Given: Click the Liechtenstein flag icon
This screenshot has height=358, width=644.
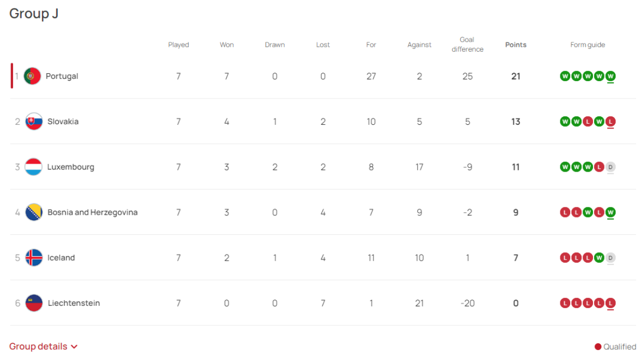Looking at the screenshot, I should (x=33, y=303).
